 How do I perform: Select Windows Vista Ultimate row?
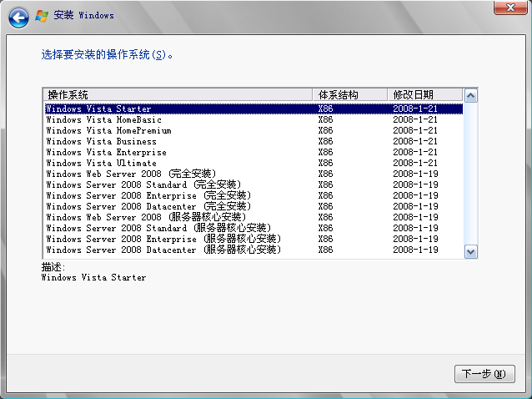(x=253, y=163)
